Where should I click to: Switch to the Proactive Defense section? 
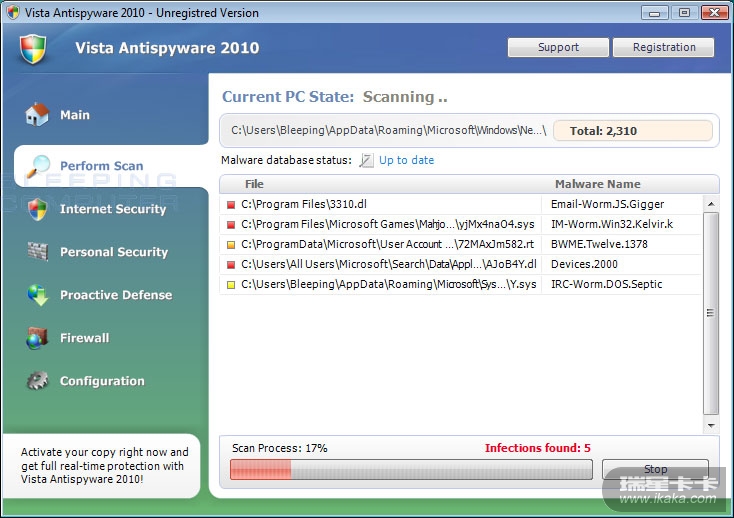tap(115, 295)
